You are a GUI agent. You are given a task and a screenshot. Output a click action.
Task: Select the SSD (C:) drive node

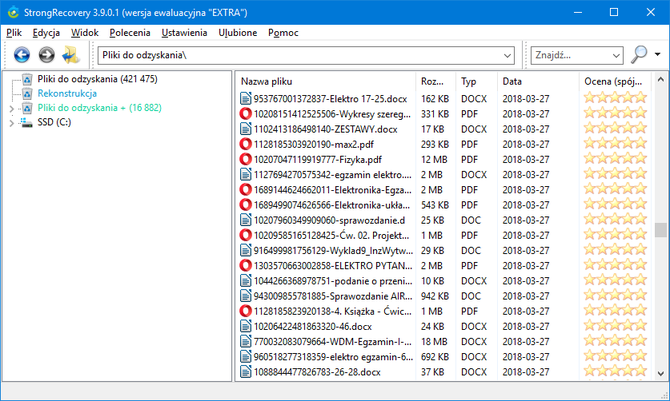(x=54, y=122)
